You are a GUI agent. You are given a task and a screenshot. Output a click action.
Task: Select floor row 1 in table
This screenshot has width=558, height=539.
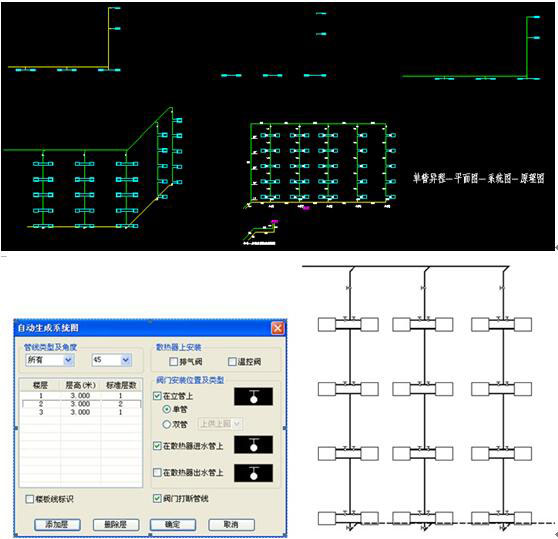81,396
